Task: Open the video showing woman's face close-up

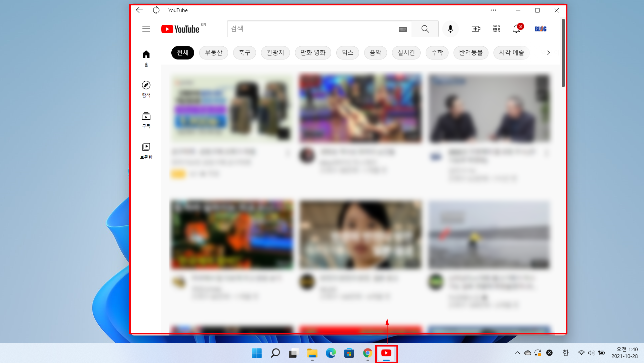Action: tap(360, 235)
